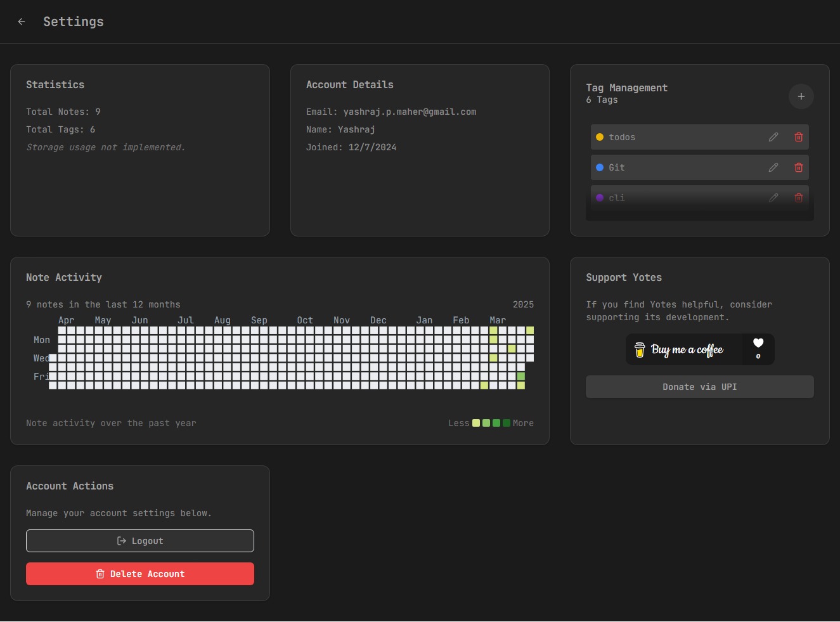This screenshot has width=840, height=622.
Task: Add a new tag with the plus icon
Action: pos(801,96)
